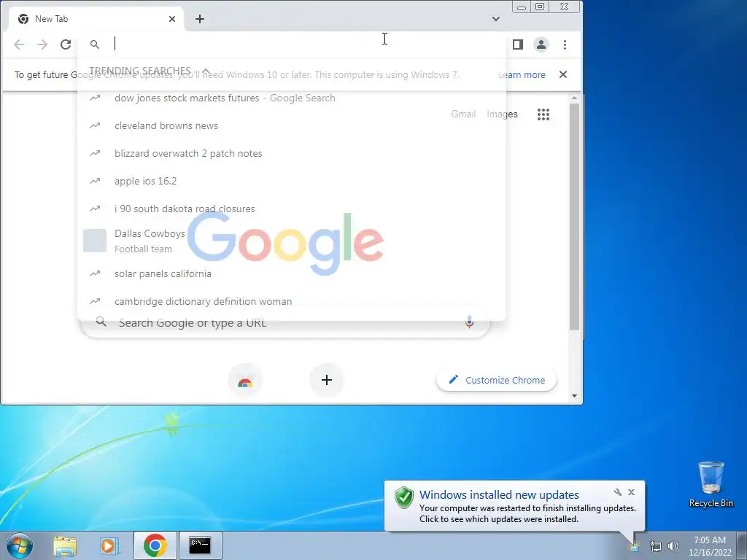Close the Windows updates notification balloon
Viewport: 747px width, 560px height.
coord(631,492)
